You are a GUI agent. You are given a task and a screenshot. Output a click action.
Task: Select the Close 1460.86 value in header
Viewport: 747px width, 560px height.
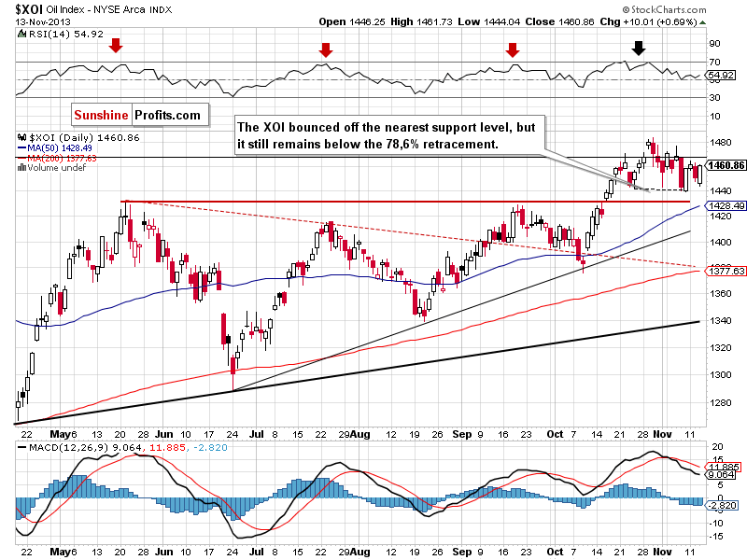[559, 21]
